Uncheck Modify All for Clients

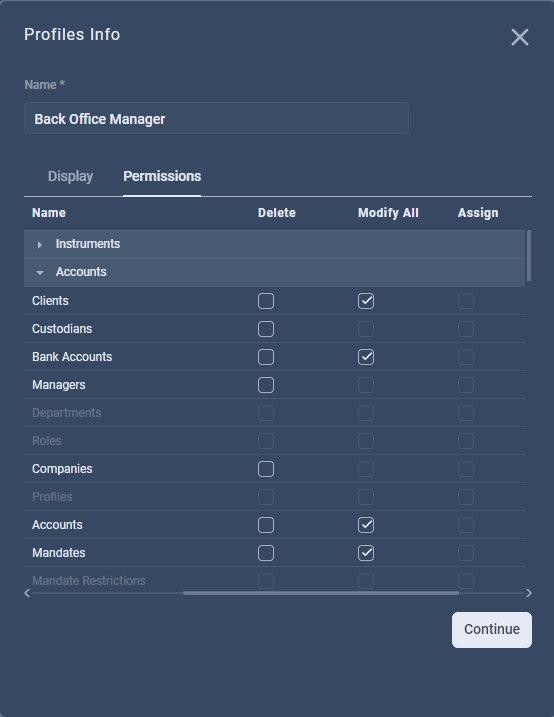click(366, 301)
